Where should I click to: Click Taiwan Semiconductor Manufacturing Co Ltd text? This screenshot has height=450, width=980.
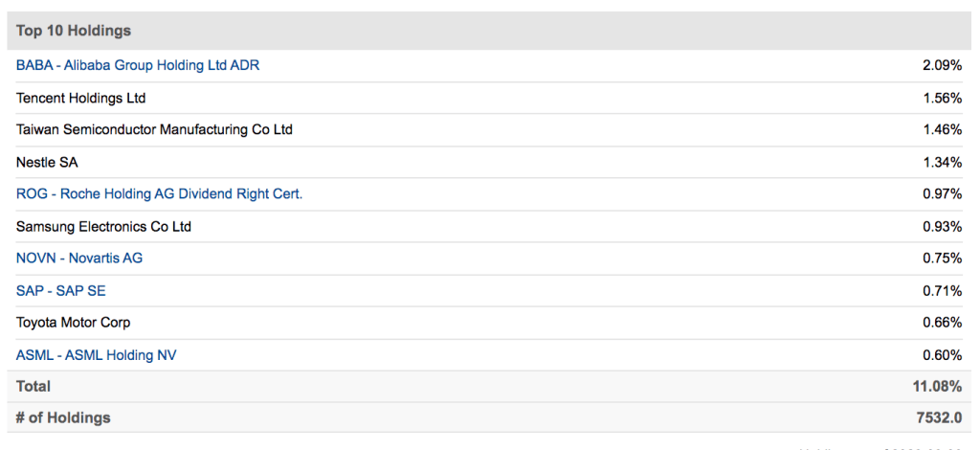click(154, 129)
